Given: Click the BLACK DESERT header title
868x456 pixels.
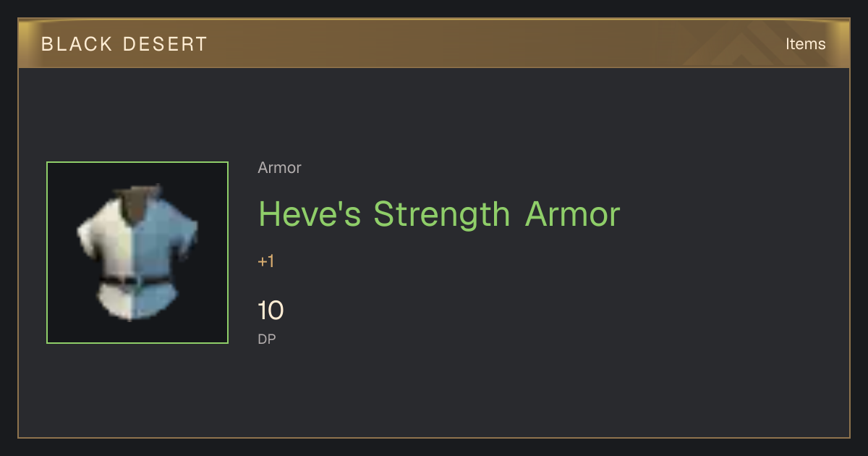Looking at the screenshot, I should [124, 44].
